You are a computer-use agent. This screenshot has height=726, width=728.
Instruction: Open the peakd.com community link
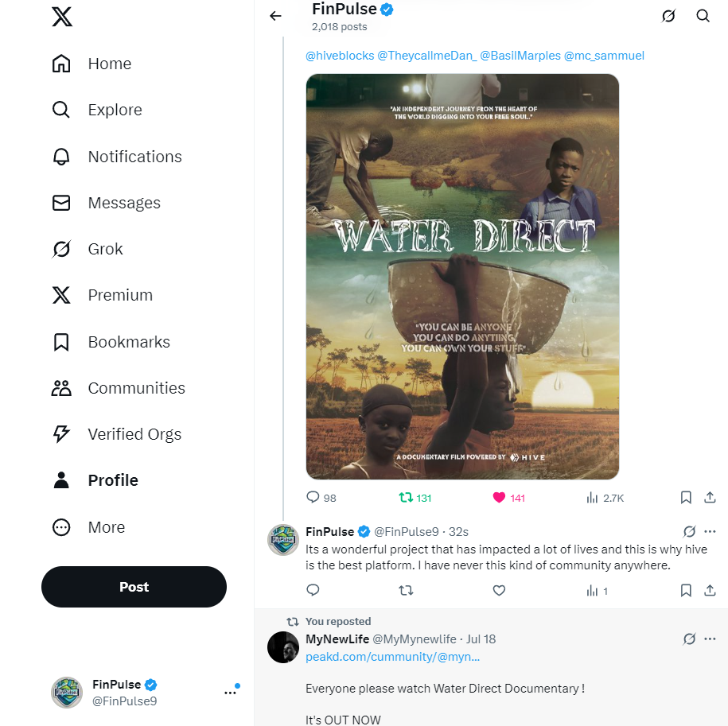(x=392, y=657)
